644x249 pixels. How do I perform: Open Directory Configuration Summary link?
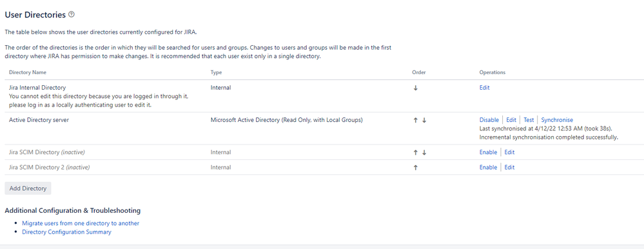pos(66,232)
